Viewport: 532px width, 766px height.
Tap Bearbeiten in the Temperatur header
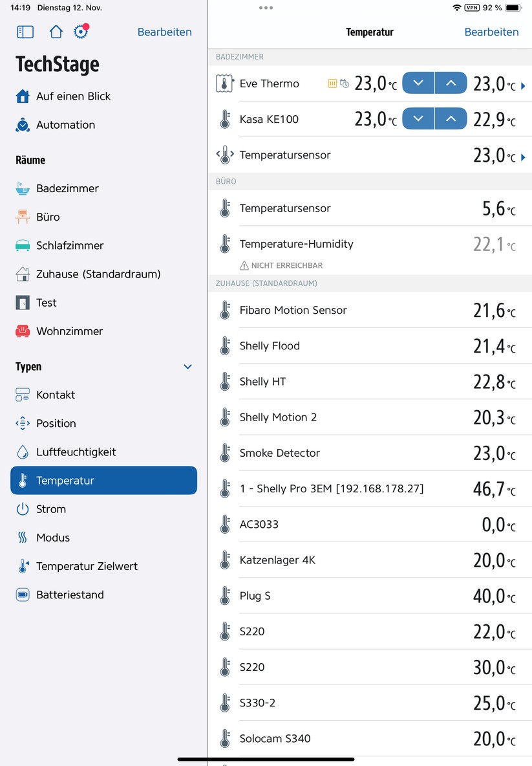[491, 32]
